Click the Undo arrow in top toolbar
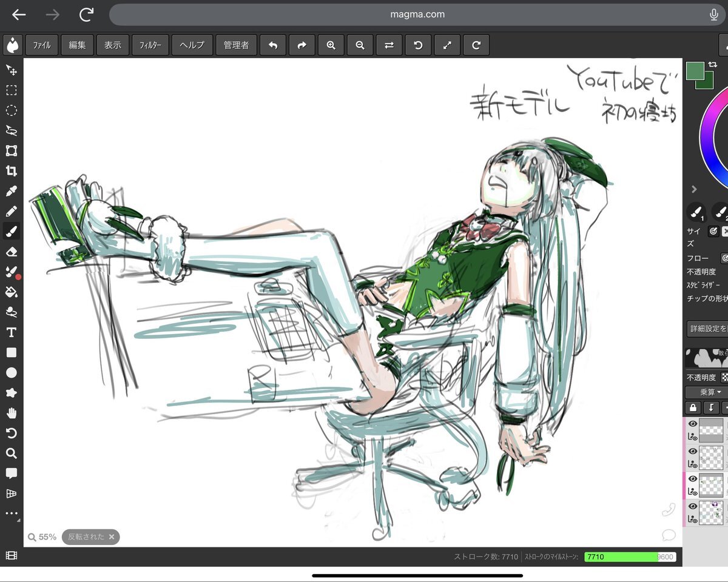This screenshot has height=582, width=728. 273,45
